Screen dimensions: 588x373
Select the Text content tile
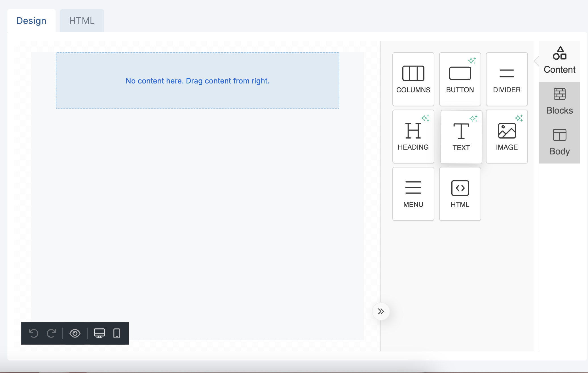pyautogui.click(x=461, y=137)
